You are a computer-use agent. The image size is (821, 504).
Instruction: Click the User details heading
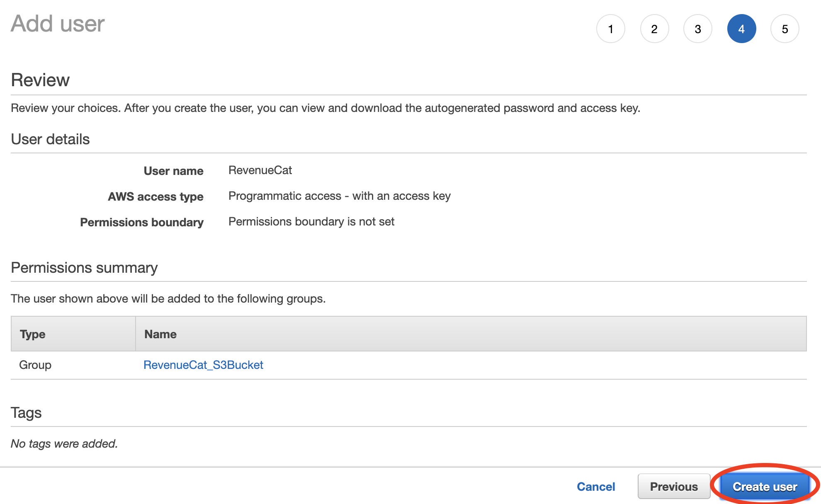coord(50,139)
